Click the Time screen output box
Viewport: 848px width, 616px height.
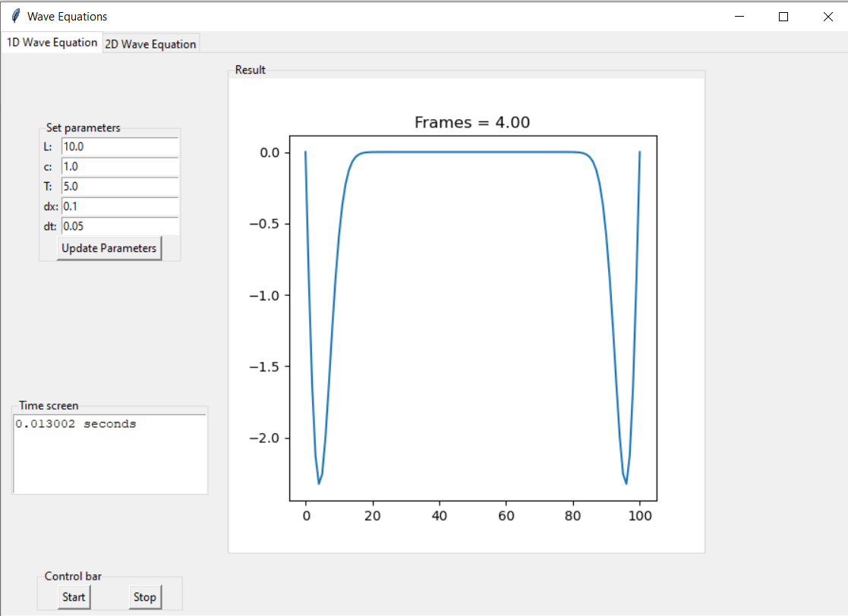click(x=110, y=451)
